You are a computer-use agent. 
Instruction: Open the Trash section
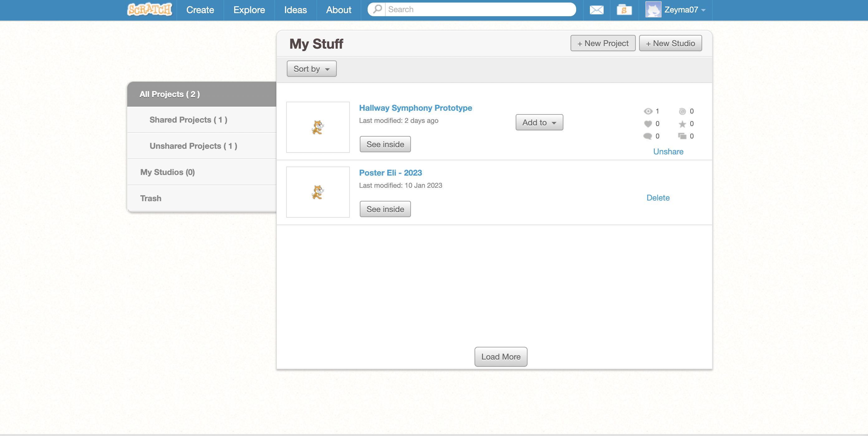(x=151, y=198)
